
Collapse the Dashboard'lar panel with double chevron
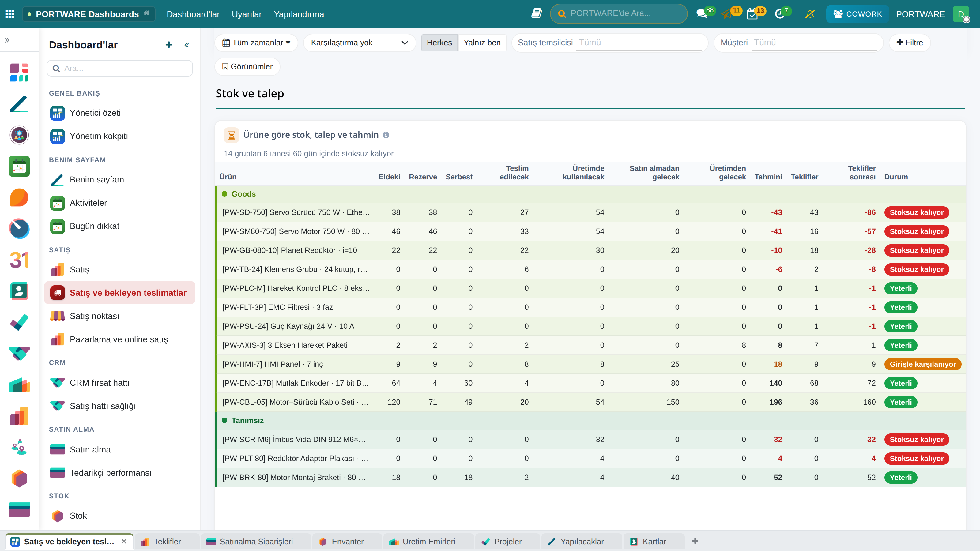pyautogui.click(x=187, y=45)
